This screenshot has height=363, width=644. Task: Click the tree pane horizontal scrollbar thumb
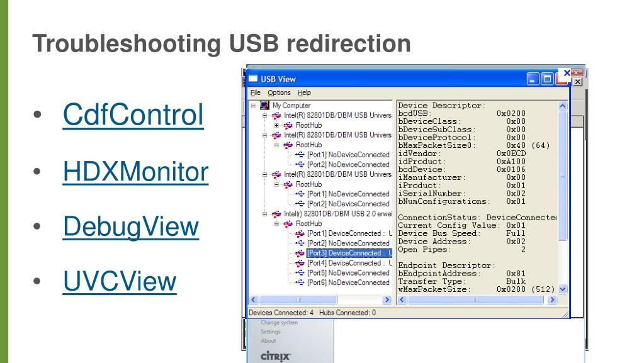pyautogui.click(x=298, y=300)
